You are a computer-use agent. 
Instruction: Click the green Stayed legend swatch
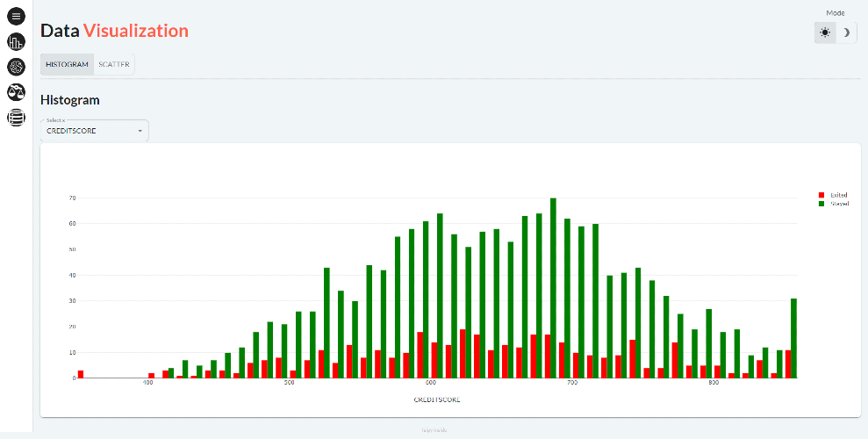821,204
